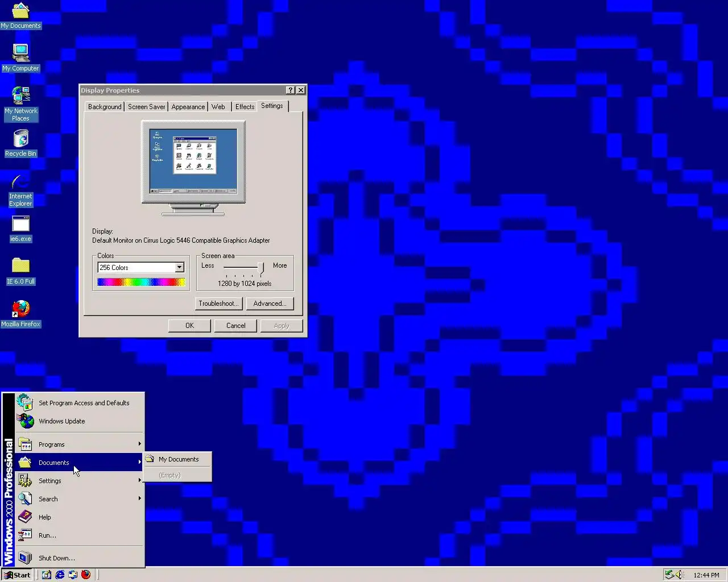
Task: Expand the Search submenu
Action: 80,499
